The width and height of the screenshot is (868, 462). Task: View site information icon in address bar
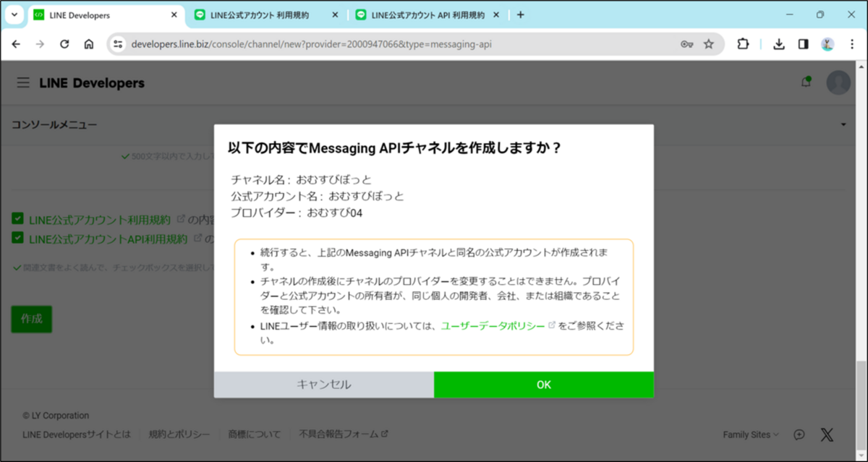point(119,44)
